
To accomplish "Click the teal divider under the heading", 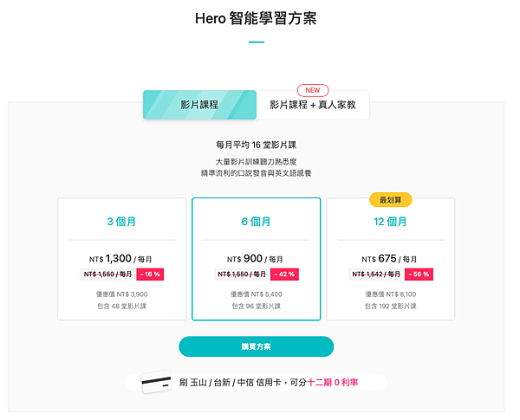I will [x=256, y=42].
